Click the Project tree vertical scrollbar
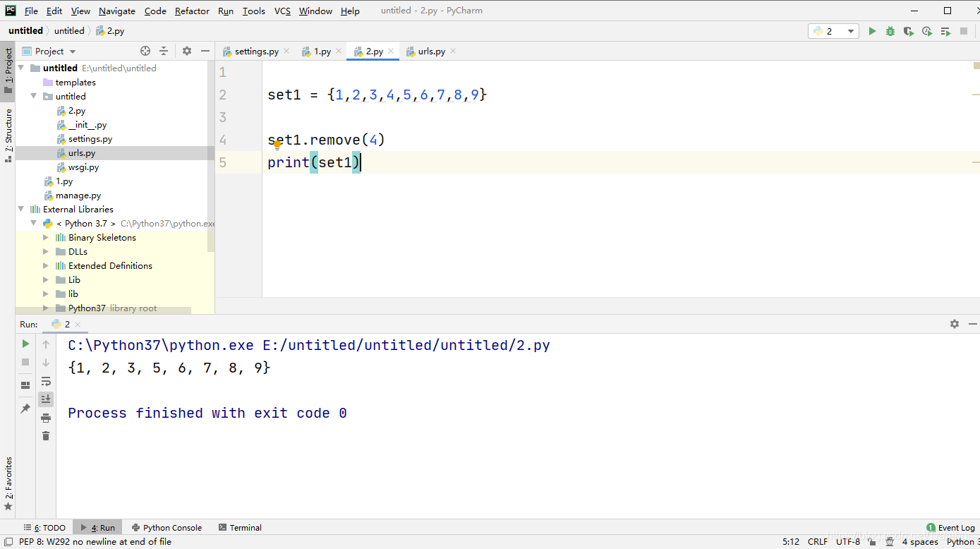 tap(211, 155)
